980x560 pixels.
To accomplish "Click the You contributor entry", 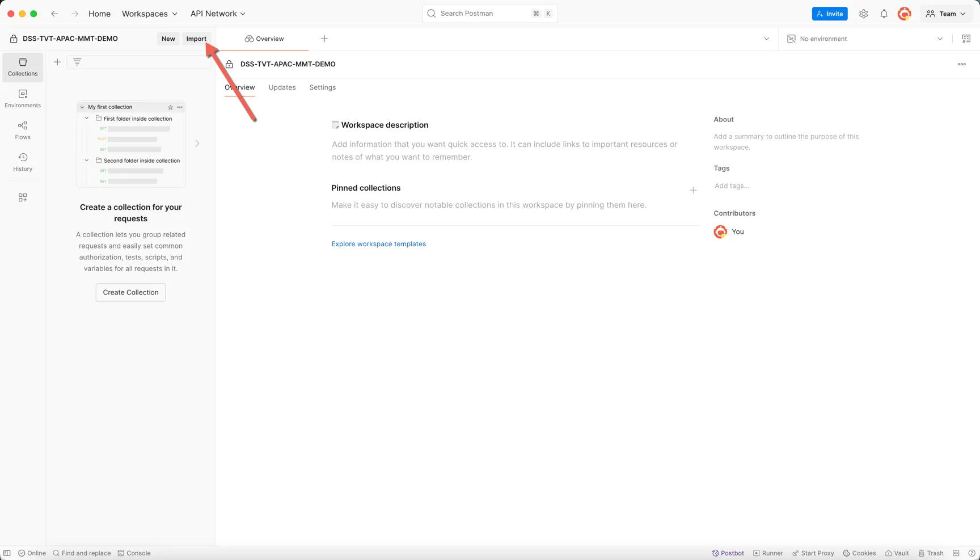I will [x=729, y=231].
